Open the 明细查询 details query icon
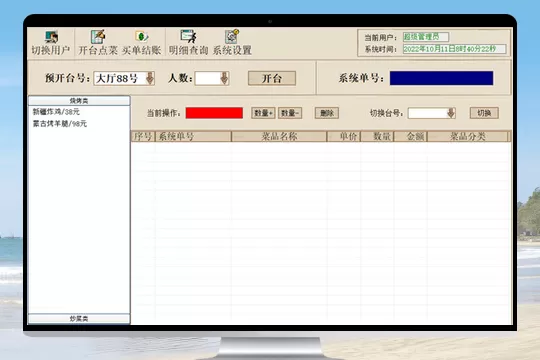 point(188,43)
